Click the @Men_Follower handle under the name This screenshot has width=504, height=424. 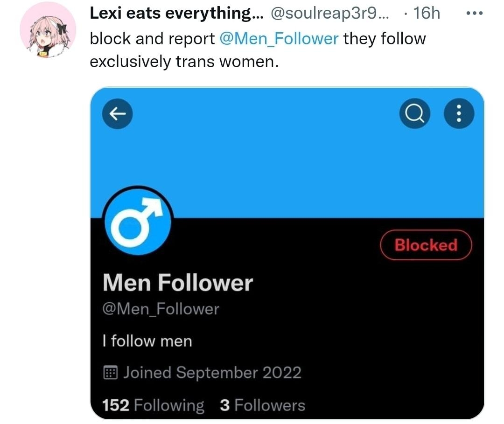click(x=161, y=308)
